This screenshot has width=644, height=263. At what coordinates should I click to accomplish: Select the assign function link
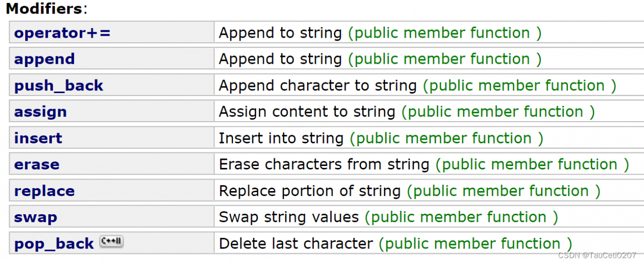40,112
